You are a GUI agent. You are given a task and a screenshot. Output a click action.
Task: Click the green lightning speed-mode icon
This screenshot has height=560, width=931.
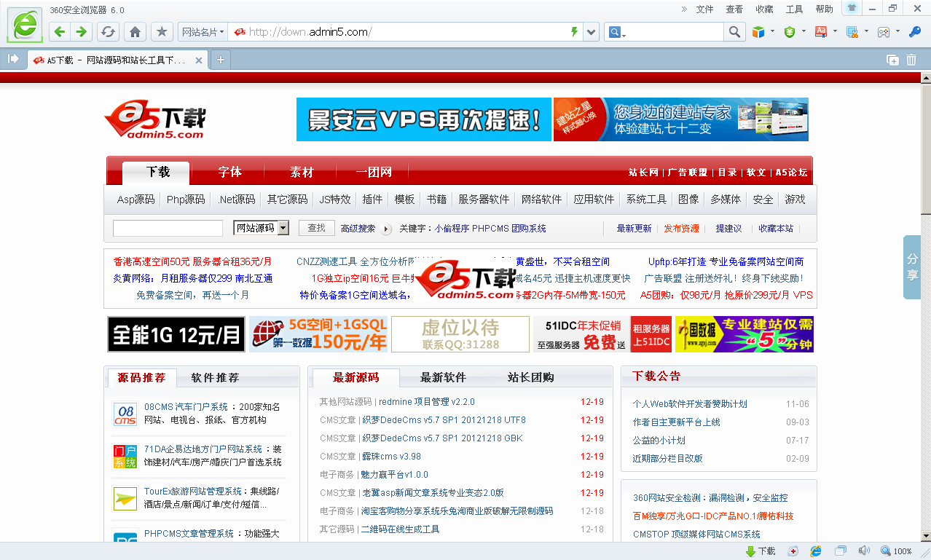pyautogui.click(x=574, y=32)
